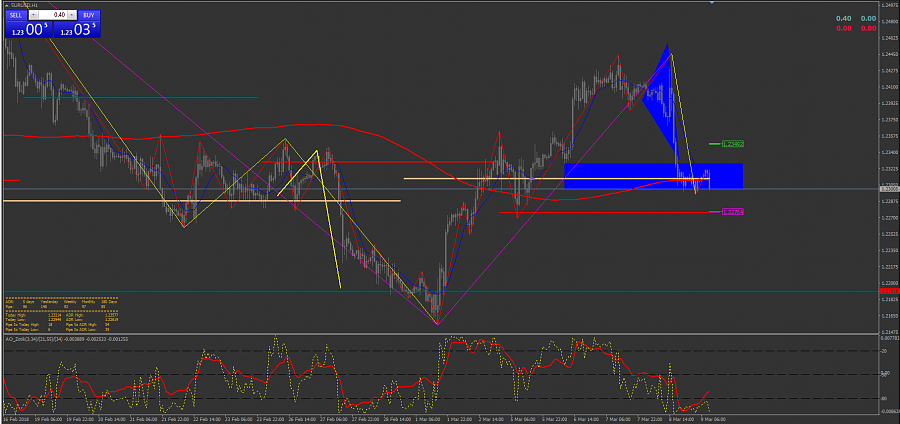
Task: Select the magenta 1.22764 price label
Action: [x=732, y=212]
